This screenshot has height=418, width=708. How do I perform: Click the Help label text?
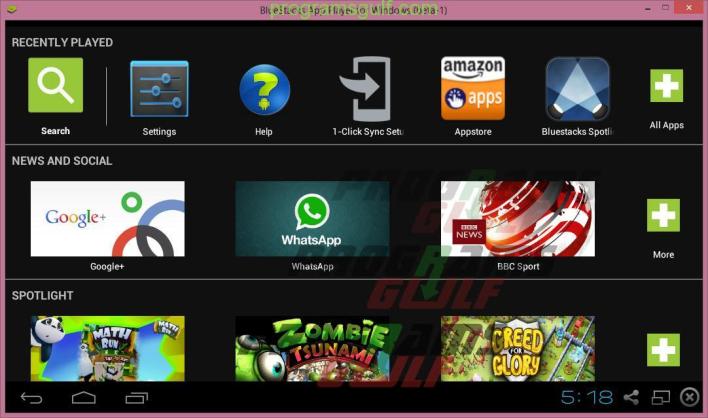click(x=264, y=132)
